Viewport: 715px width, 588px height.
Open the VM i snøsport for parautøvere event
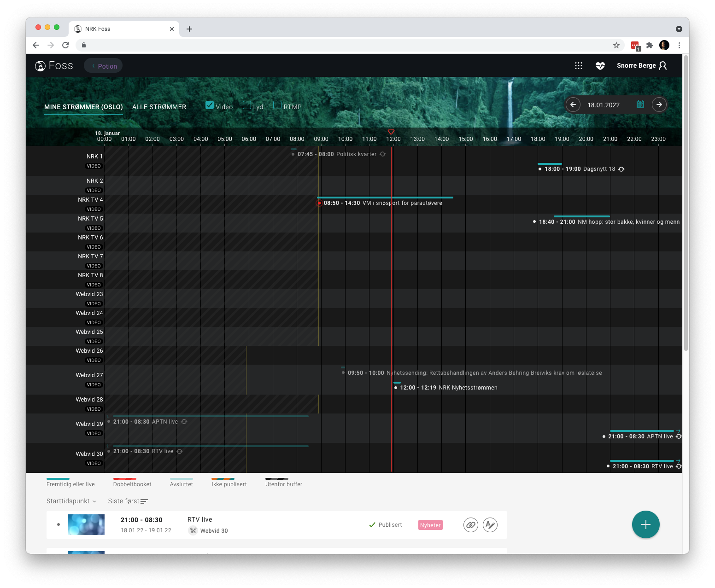383,203
